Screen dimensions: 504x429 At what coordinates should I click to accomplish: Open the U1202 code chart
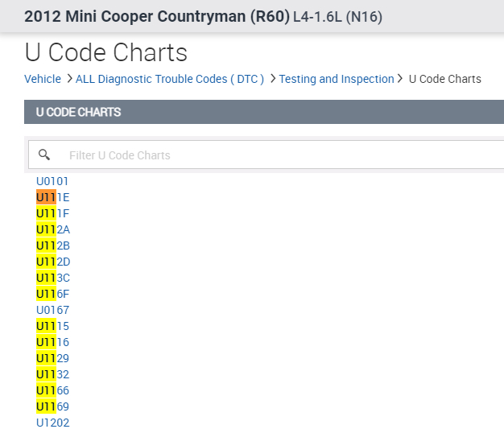point(52,423)
